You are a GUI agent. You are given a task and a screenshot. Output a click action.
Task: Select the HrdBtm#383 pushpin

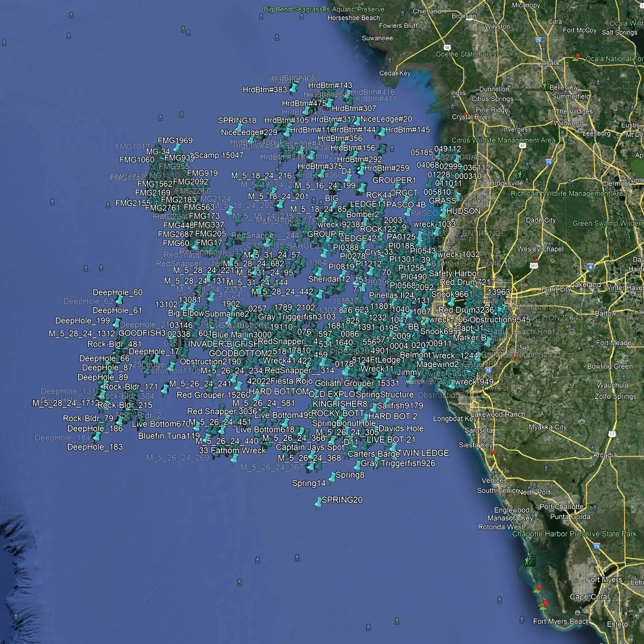pos(294,88)
